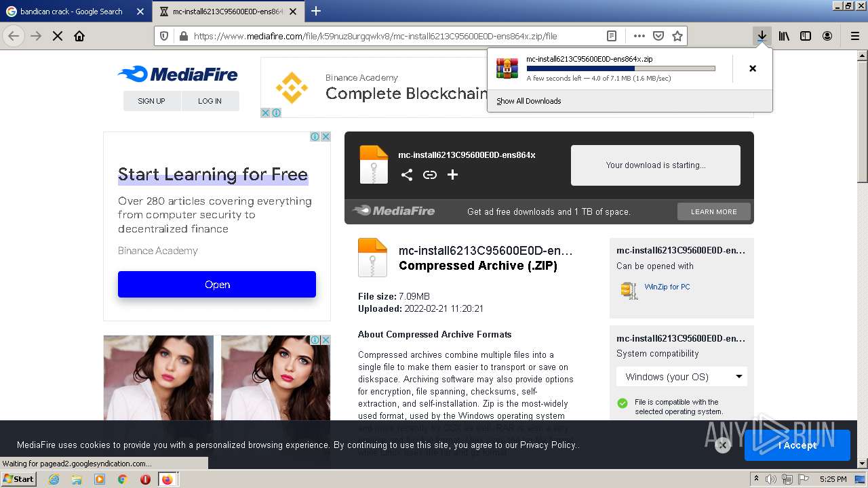Click the plus icon to save file
Viewport: 868px width, 488px height.
[x=453, y=175]
